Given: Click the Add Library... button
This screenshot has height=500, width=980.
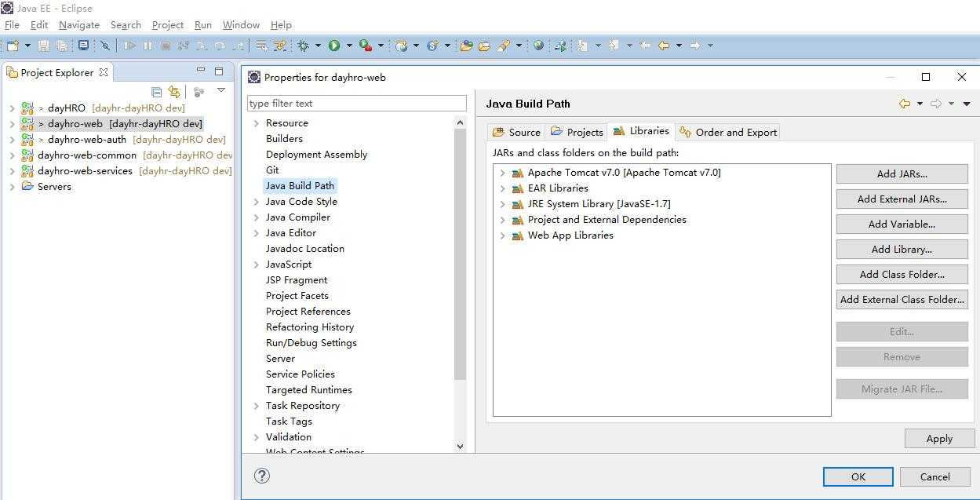Looking at the screenshot, I should [x=902, y=249].
